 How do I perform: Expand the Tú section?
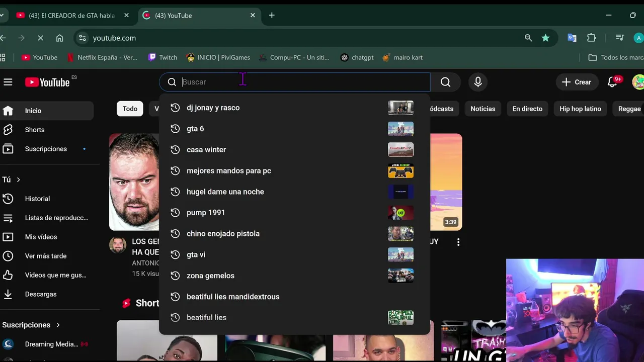tap(12, 179)
